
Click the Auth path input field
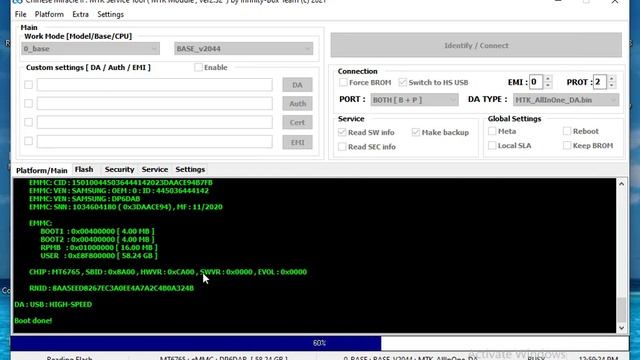pyautogui.click(x=155, y=103)
